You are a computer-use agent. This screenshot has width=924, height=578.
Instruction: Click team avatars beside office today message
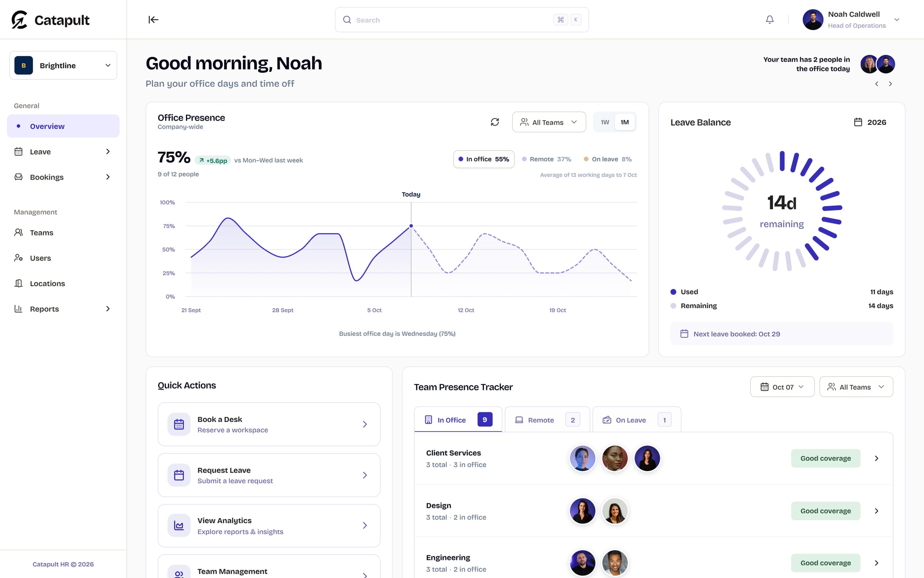(877, 64)
